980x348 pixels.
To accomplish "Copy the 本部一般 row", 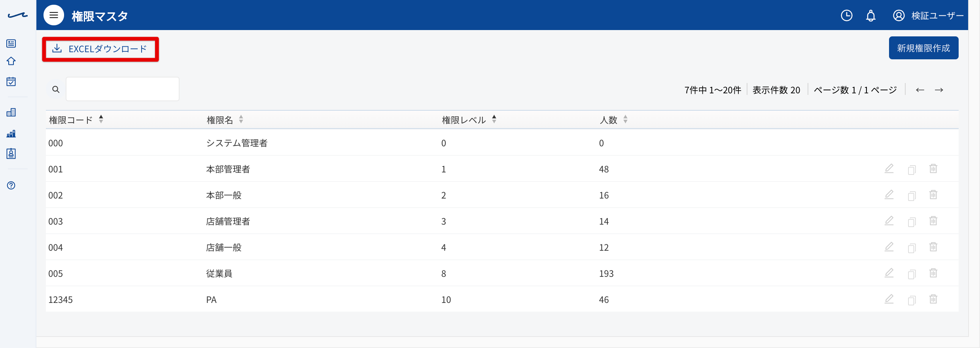I will click(x=912, y=196).
